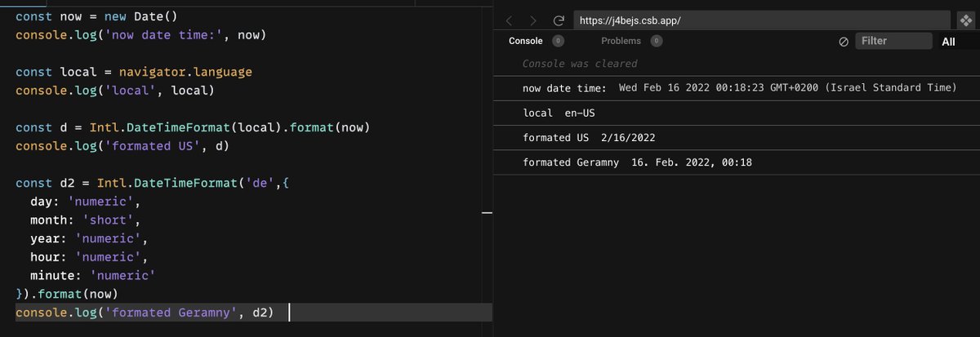Click the day: 'numeric' option line
Viewport: 980px width, 337px height.
pos(86,202)
